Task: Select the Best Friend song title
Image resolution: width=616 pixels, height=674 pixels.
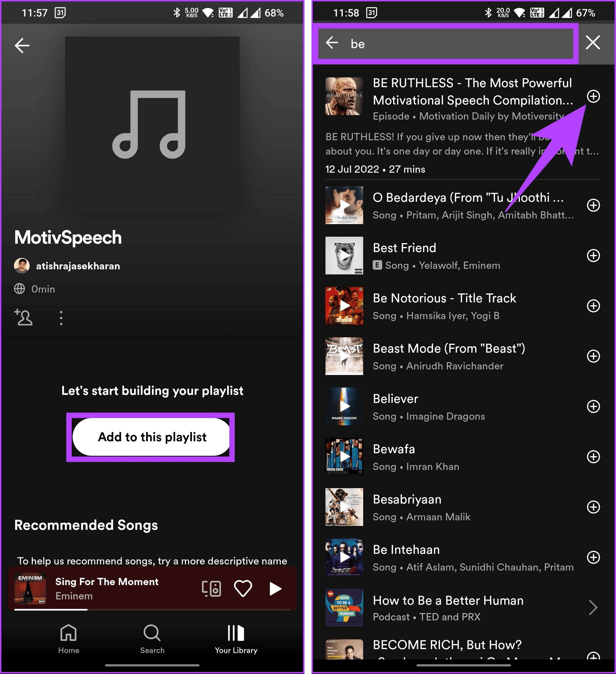Action: pyautogui.click(x=405, y=248)
